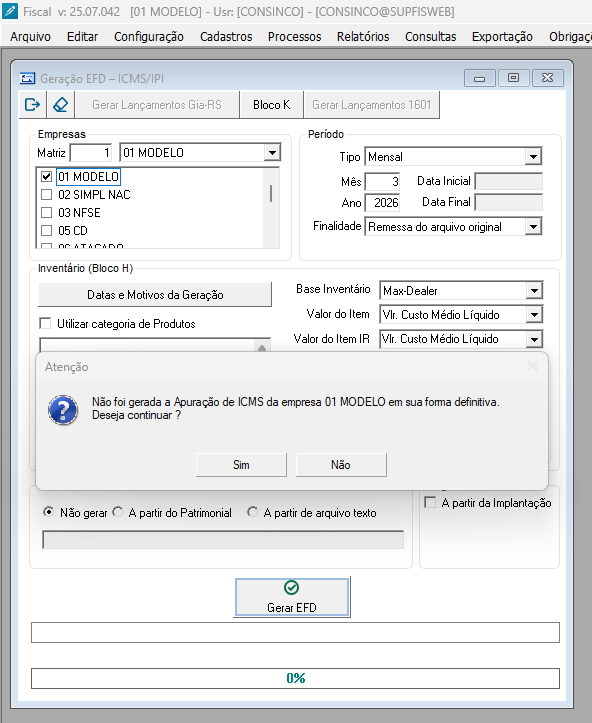Screen dimensions: 592x723
Task: Click Sim to continue
Action: point(241,465)
